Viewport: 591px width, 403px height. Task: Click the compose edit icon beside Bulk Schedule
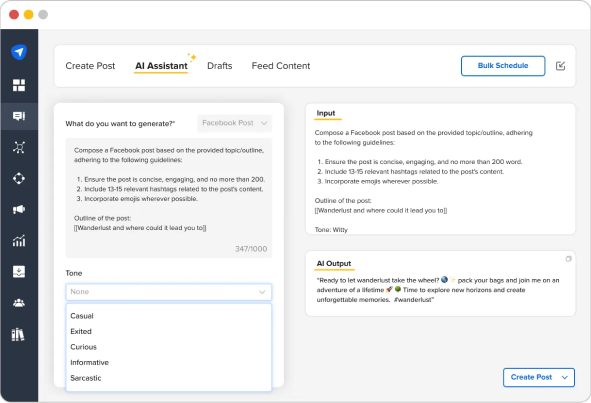(x=560, y=66)
